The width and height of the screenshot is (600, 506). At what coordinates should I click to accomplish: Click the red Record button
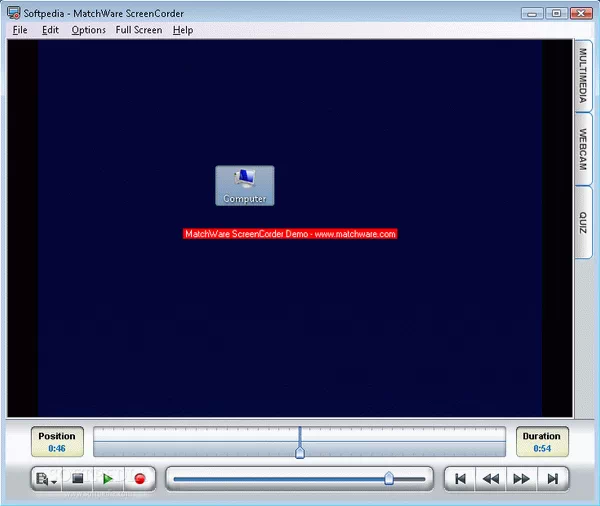click(139, 479)
